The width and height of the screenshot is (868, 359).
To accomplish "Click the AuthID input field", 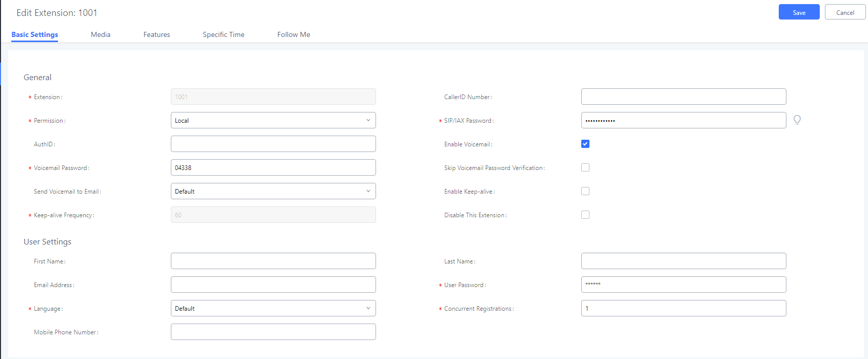I will pyautogui.click(x=273, y=144).
